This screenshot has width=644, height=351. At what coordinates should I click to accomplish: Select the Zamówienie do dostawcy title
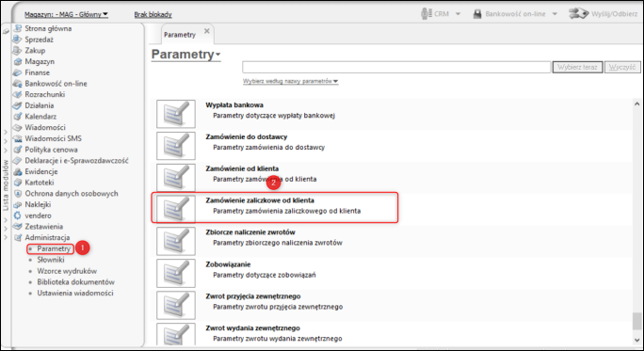[x=247, y=137]
